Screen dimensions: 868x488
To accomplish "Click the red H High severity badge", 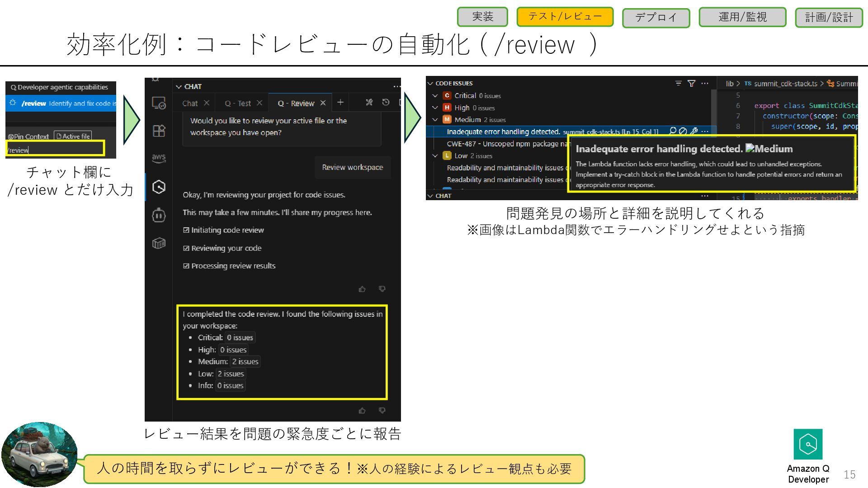I will [447, 108].
